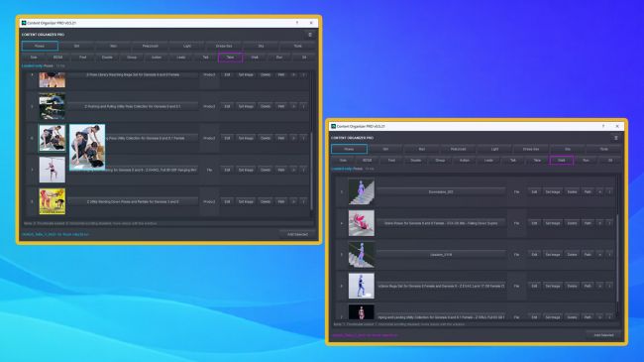Select the yellow bending poses thumbnail
This screenshot has width=644, height=362.
[x=53, y=201]
